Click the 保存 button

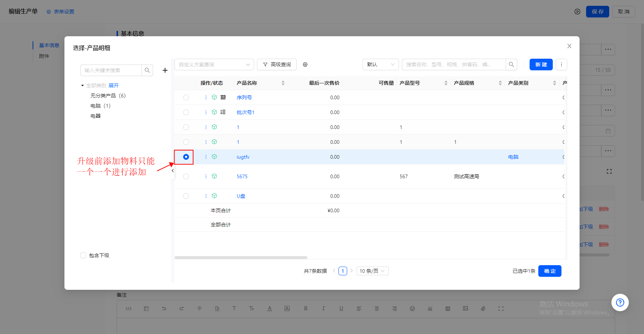click(598, 12)
